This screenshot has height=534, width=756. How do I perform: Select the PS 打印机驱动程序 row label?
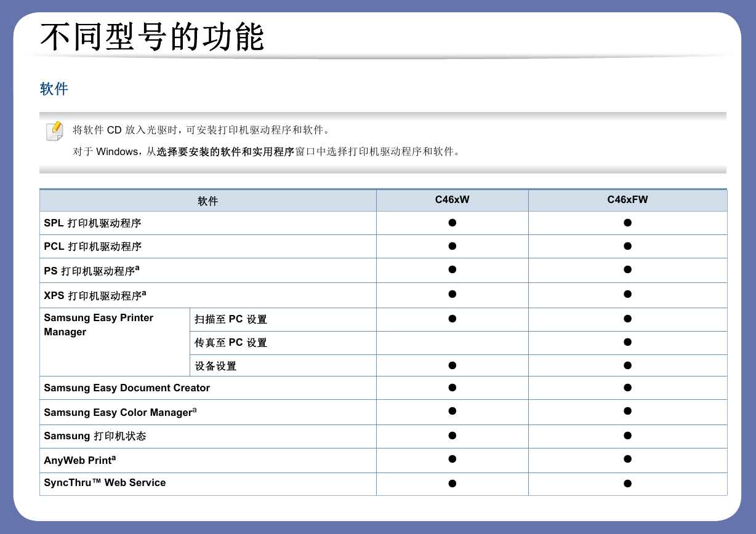(x=92, y=270)
